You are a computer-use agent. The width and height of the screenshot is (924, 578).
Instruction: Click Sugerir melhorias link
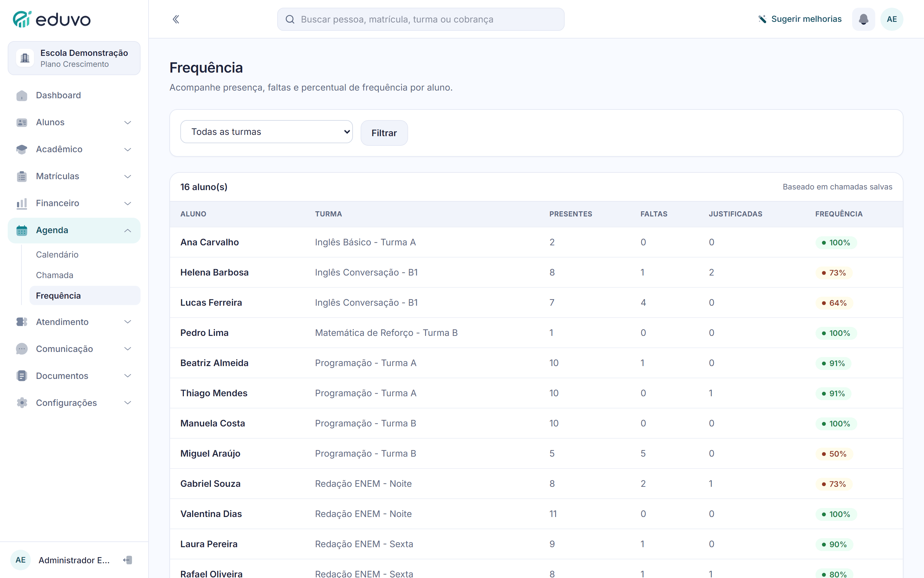[x=800, y=19]
